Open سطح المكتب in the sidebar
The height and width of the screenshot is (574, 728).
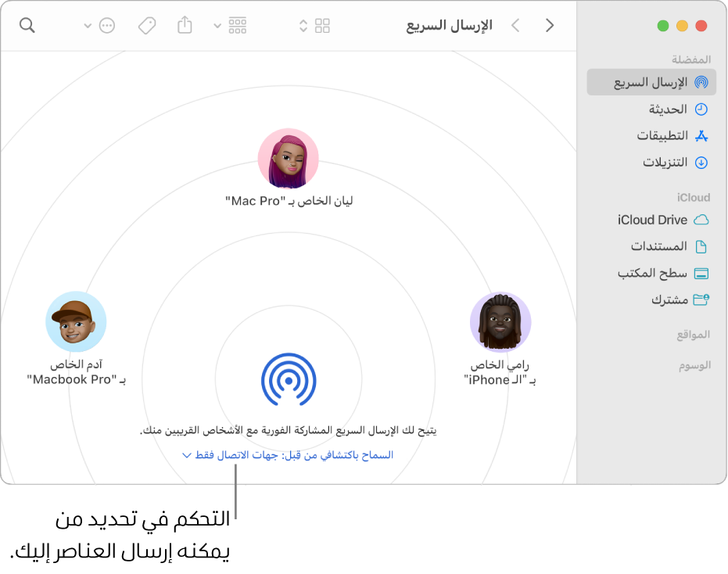tap(651, 273)
